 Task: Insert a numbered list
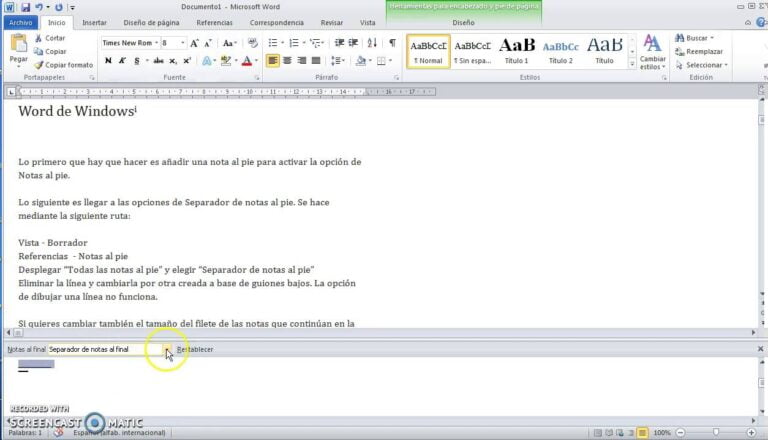click(294, 43)
